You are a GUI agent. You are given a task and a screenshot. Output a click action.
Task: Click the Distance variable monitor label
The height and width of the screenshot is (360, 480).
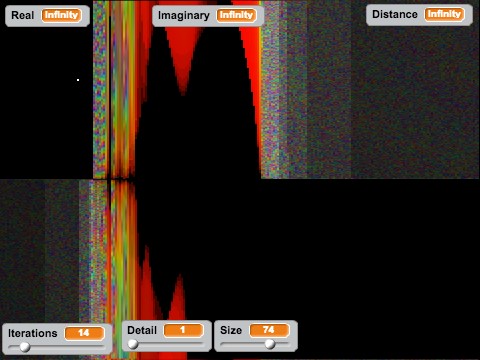coord(395,14)
